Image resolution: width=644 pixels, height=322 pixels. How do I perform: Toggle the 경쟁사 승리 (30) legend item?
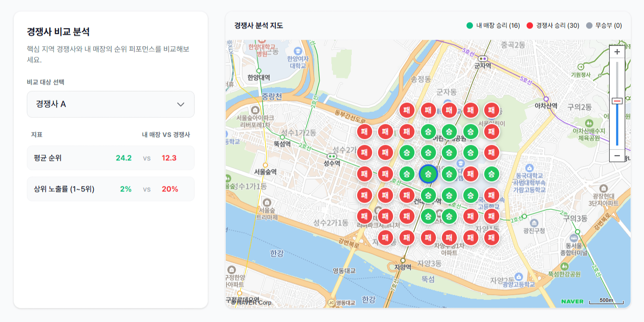[x=553, y=26]
